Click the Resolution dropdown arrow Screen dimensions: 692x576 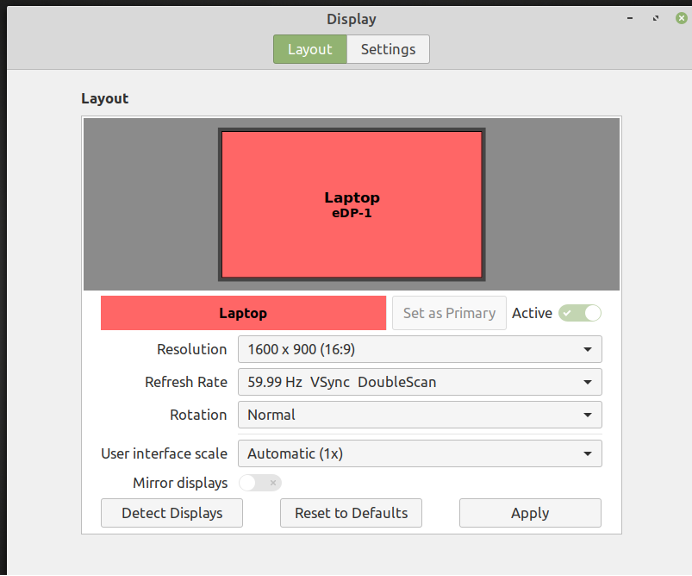pyautogui.click(x=587, y=349)
